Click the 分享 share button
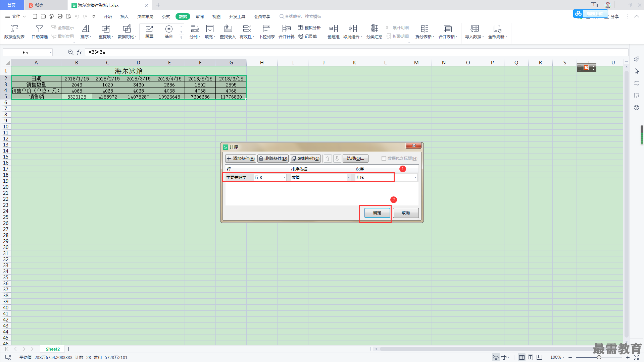 tap(612, 16)
